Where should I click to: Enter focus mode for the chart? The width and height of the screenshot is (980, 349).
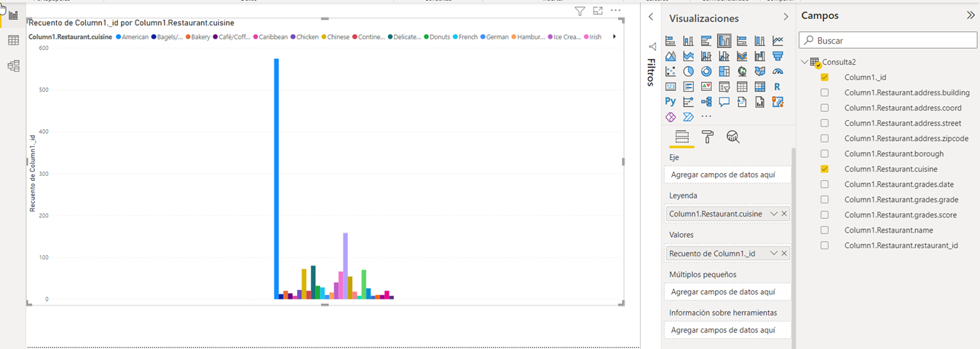[x=598, y=11]
